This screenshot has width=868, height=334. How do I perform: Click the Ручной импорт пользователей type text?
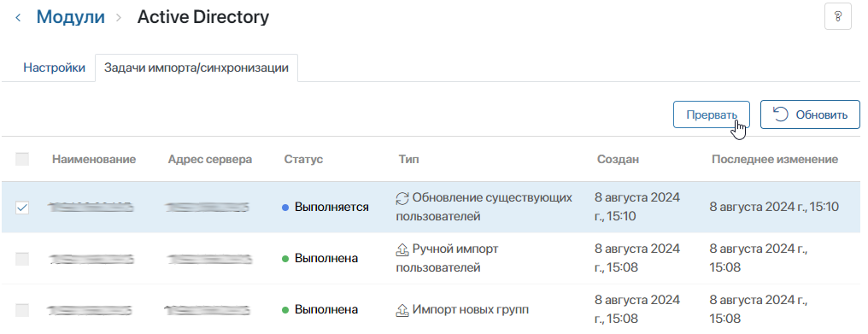pos(448,259)
